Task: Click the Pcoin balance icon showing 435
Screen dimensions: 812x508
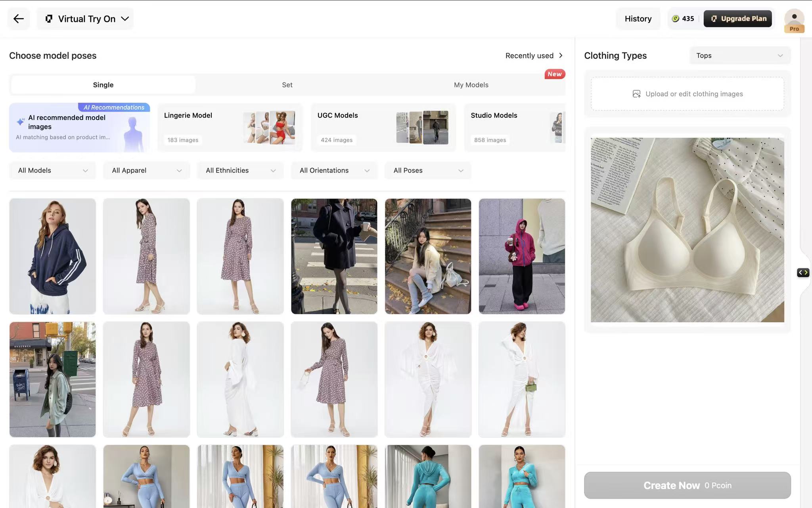Action: click(676, 19)
